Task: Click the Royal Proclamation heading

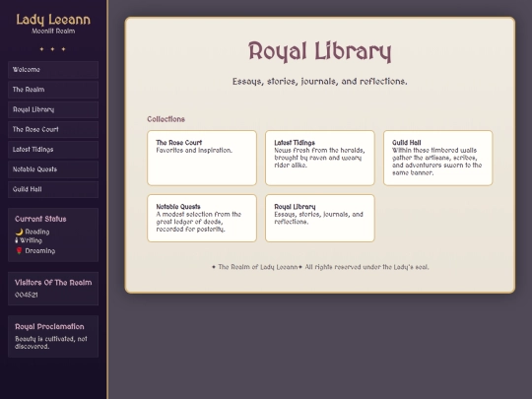Action: [49, 327]
